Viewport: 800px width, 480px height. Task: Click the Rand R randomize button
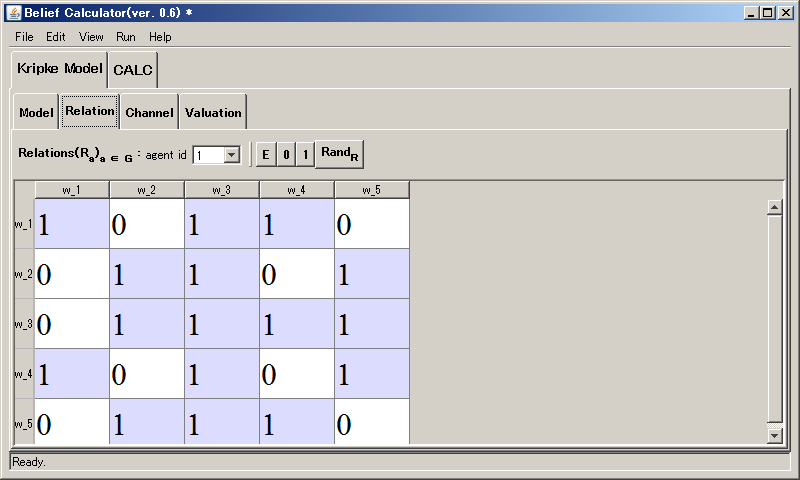[x=341, y=154]
